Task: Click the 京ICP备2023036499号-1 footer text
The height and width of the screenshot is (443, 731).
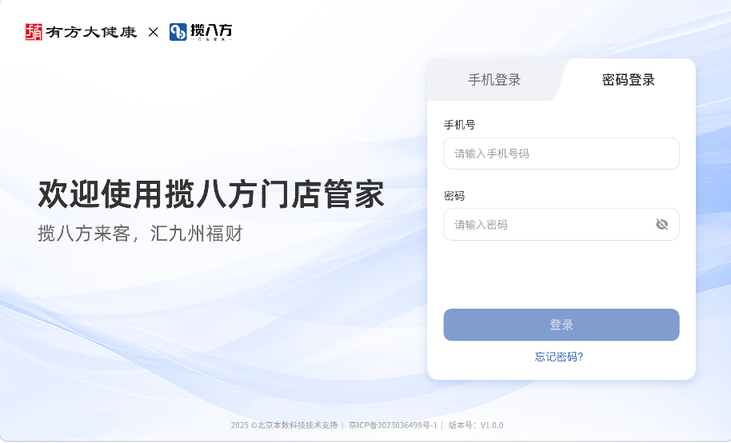Action: [393, 425]
